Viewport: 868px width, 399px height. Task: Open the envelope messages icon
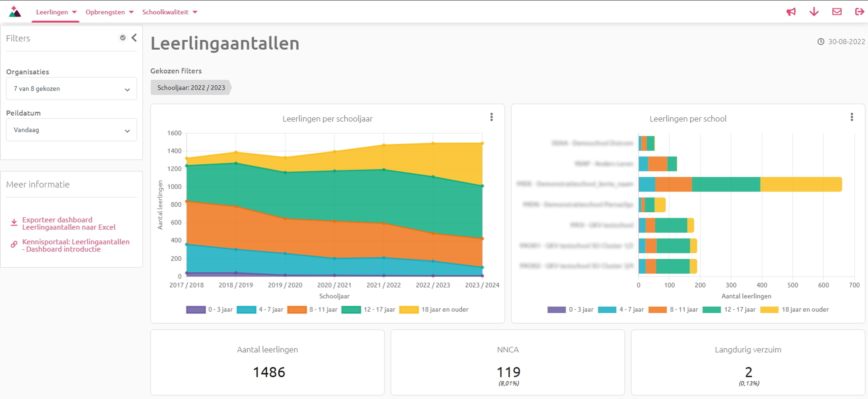[837, 12]
